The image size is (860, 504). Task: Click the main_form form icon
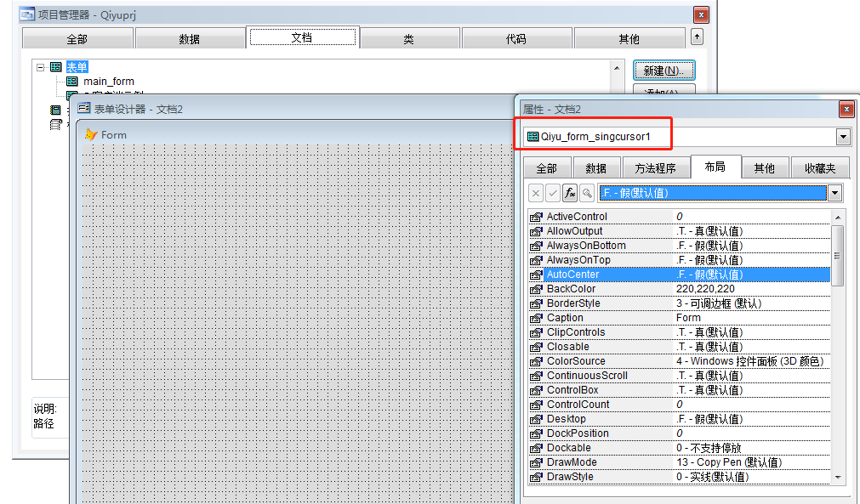(71, 81)
